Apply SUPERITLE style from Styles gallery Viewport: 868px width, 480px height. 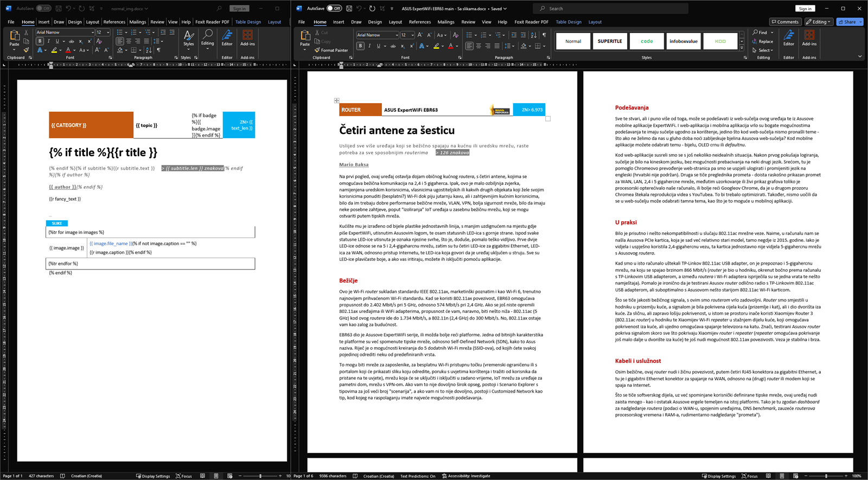(x=610, y=41)
